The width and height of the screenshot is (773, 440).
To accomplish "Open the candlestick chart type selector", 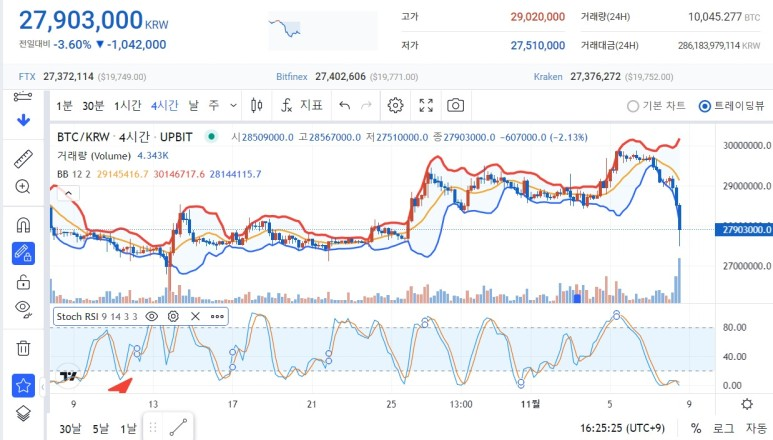I will [x=256, y=105].
